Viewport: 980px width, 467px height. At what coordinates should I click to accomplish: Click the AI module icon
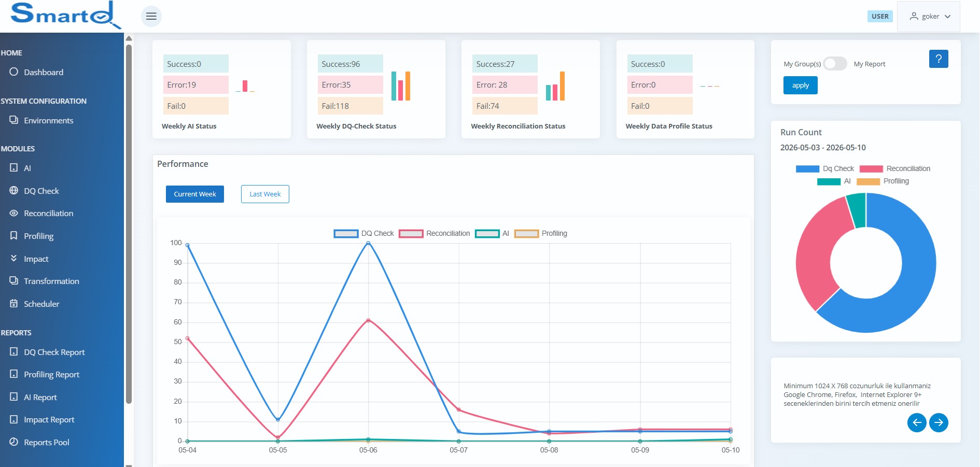pos(14,167)
